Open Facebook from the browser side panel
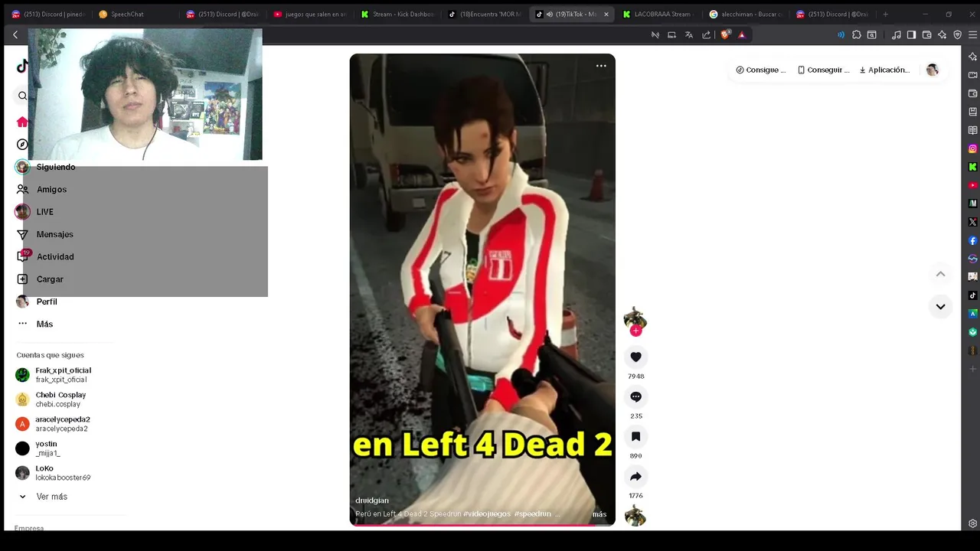 pyautogui.click(x=972, y=240)
